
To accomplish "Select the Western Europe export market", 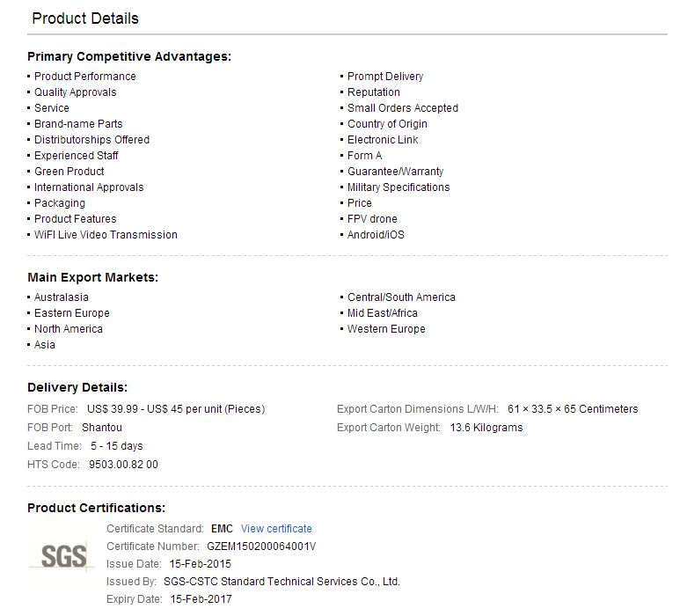I will pyautogui.click(x=386, y=329).
